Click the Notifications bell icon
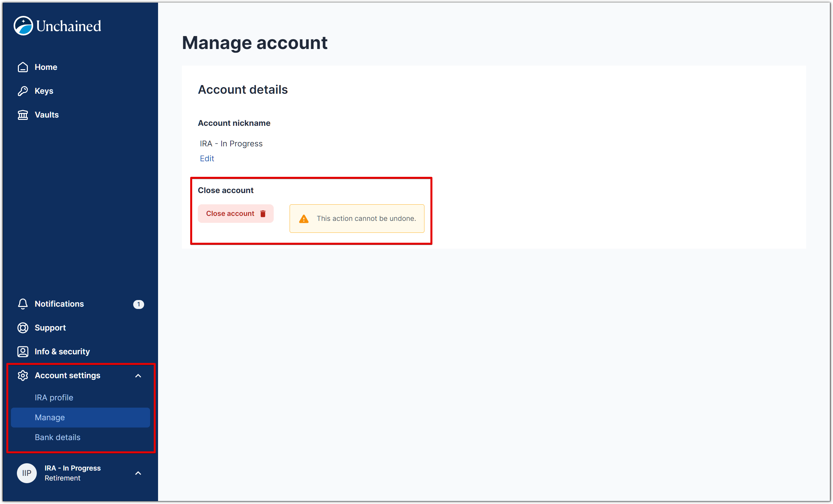 23,304
